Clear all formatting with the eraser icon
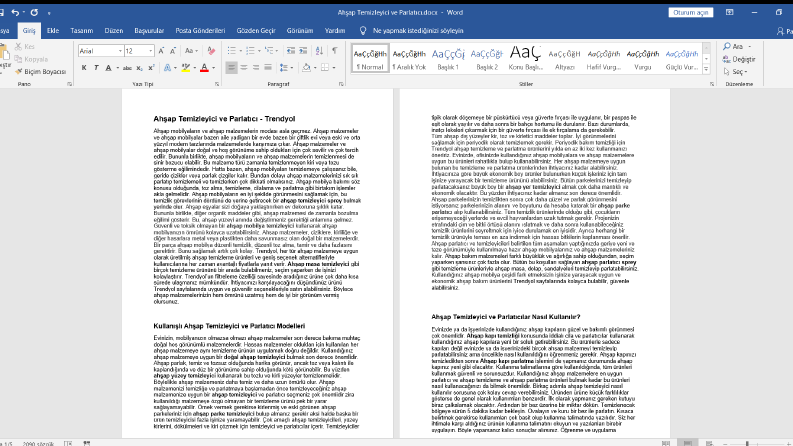Viewport: 793px width, 446px height. click(211, 51)
